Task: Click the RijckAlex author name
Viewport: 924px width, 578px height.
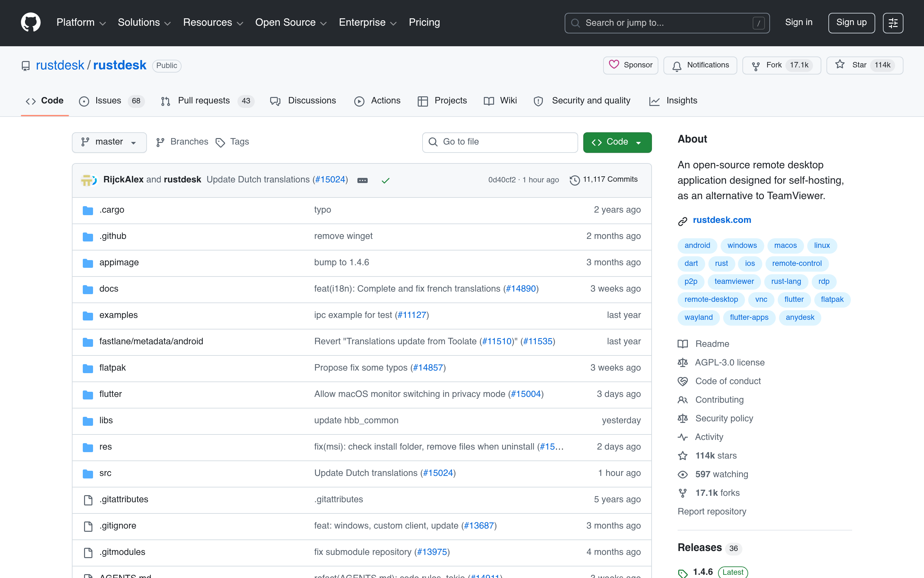Action: click(x=123, y=180)
